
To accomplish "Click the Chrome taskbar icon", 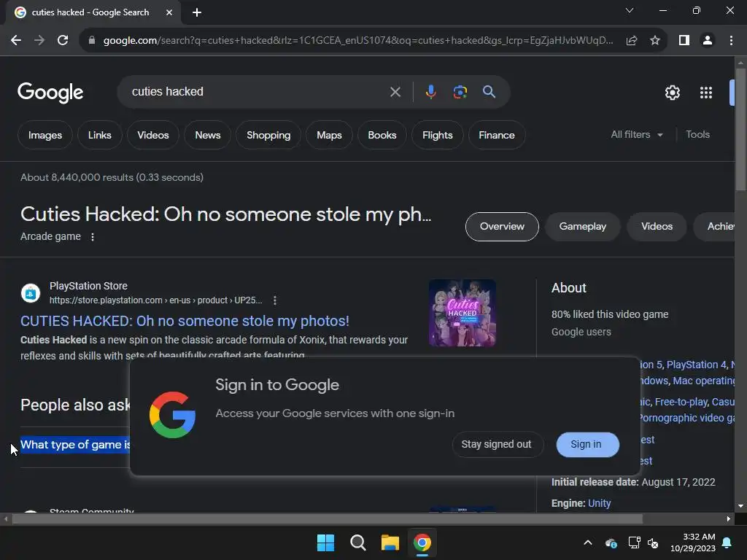I will point(422,542).
